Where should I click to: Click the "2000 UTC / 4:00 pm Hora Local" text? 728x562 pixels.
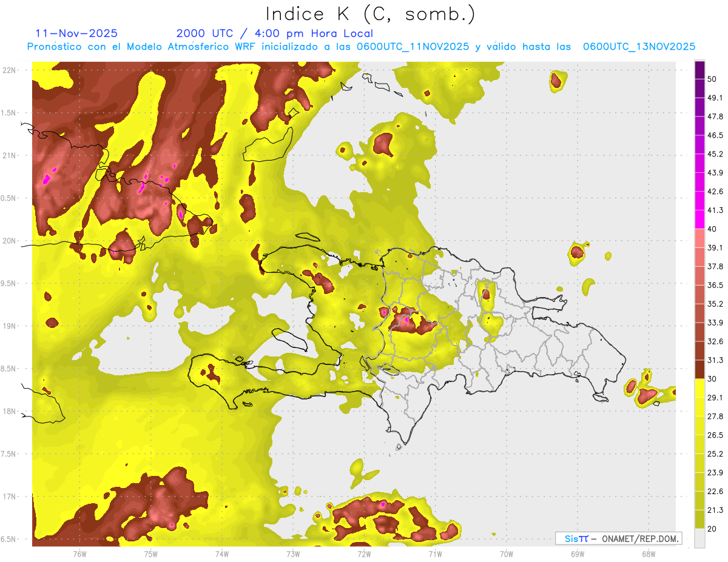275,33
